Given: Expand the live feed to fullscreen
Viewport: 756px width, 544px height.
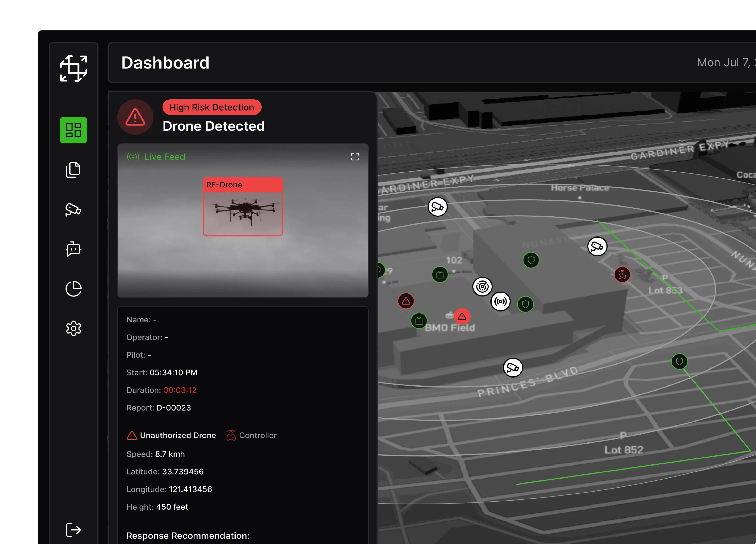Looking at the screenshot, I should pyautogui.click(x=355, y=157).
